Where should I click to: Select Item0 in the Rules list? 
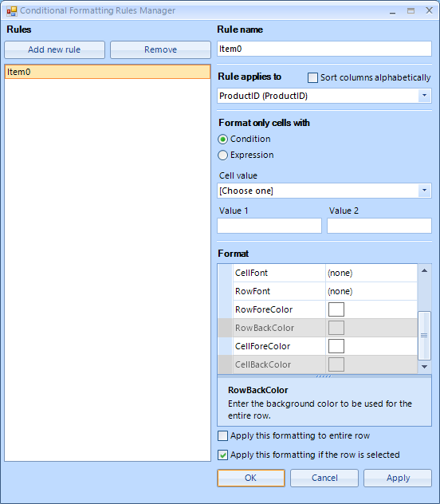(108, 72)
